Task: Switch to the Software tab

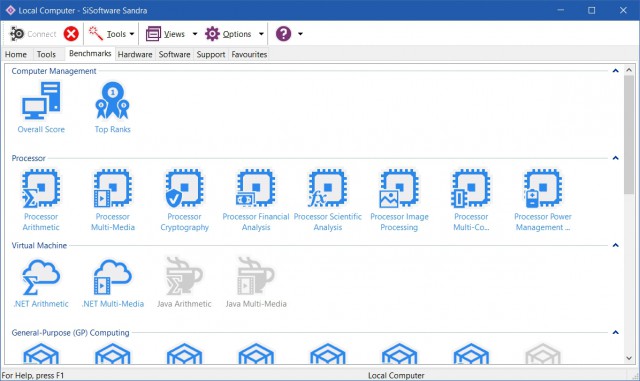Action: (174, 54)
